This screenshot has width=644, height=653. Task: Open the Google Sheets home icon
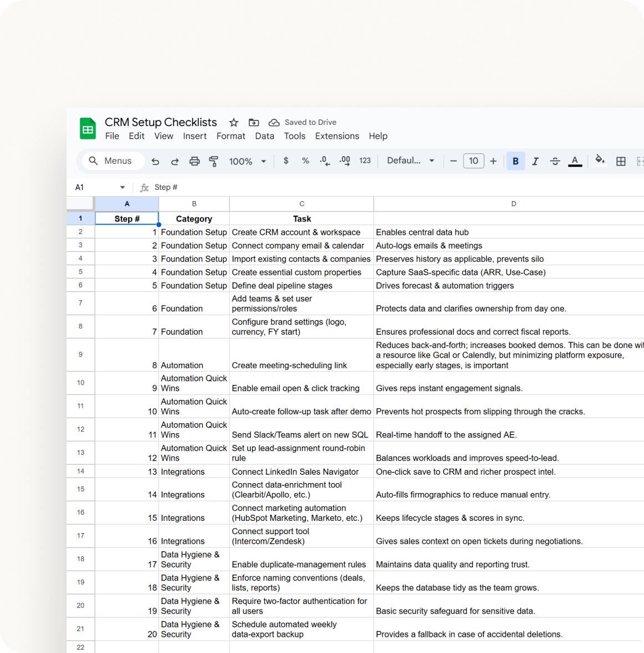tap(87, 128)
